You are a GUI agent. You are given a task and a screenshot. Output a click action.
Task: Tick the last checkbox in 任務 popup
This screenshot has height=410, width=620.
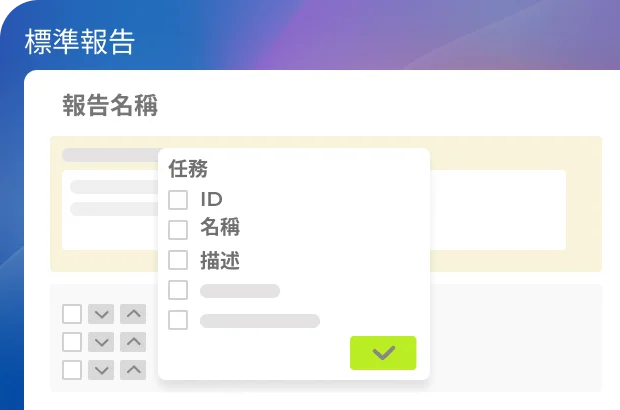(x=178, y=320)
